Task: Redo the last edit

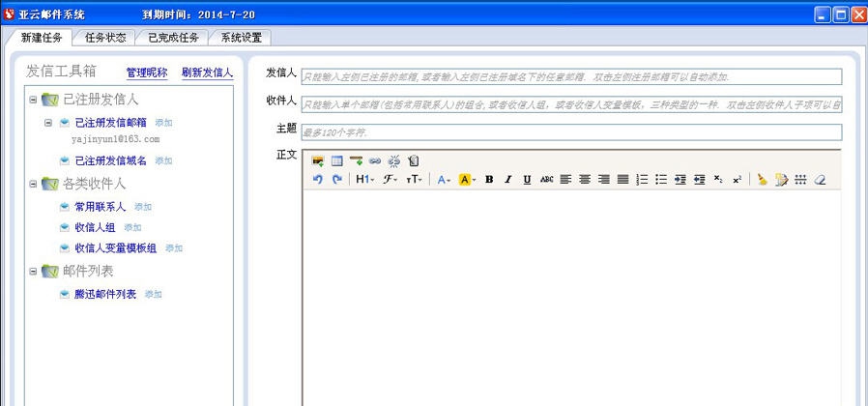Action: tap(336, 180)
